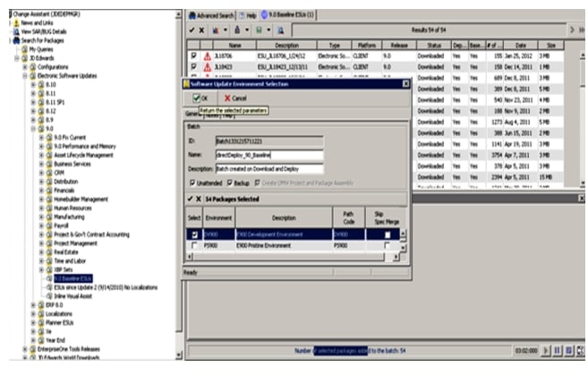This screenshot has width=588, height=376.
Task: Click Cancel in the environment selection dialog
Action: 235,98
